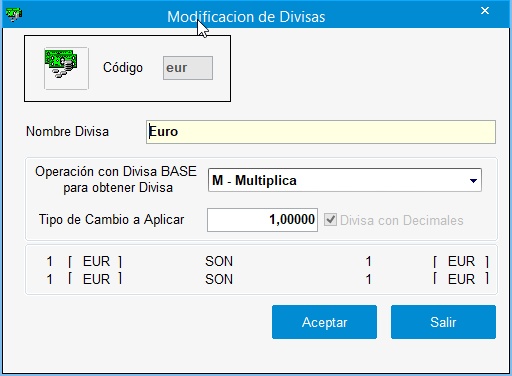Close the Modificacion de Divisas window
512x376 pixels.
coord(485,11)
